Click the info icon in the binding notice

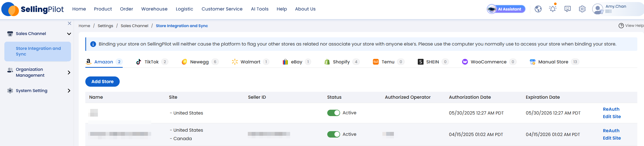pos(93,44)
